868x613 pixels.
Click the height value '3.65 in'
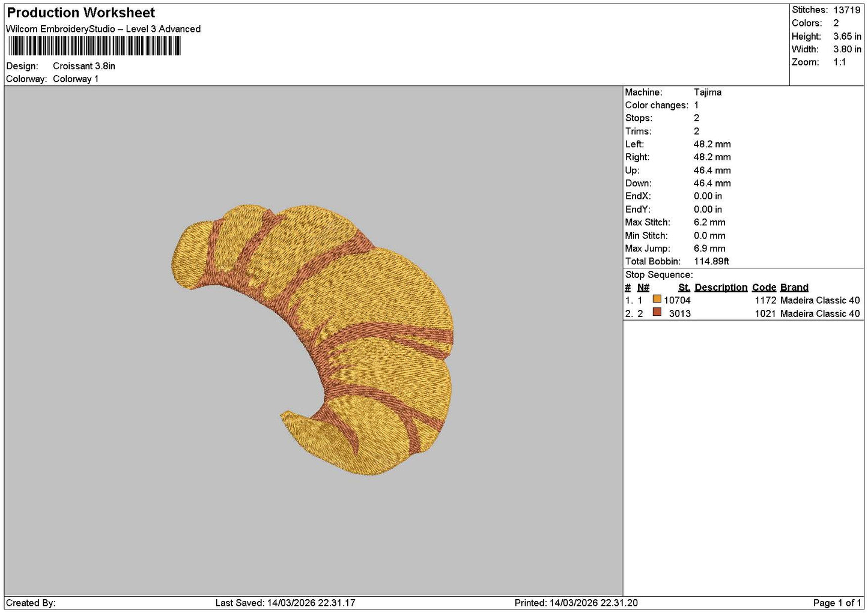coord(847,36)
